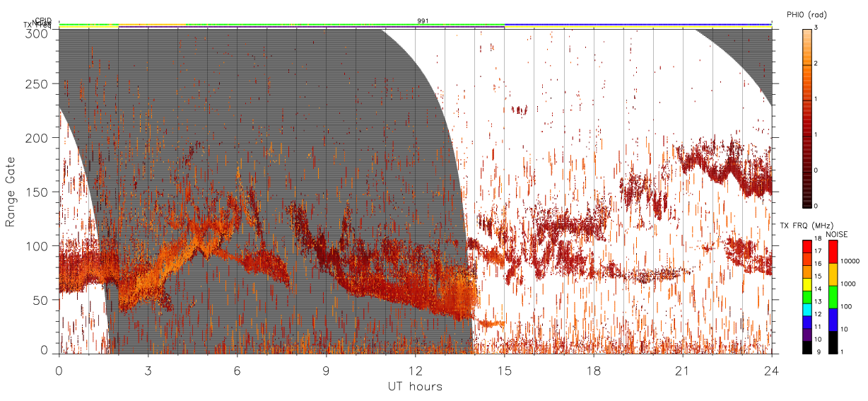Select the UT hours axis label "0"
Screen dimensions: 868x401
click(59, 370)
